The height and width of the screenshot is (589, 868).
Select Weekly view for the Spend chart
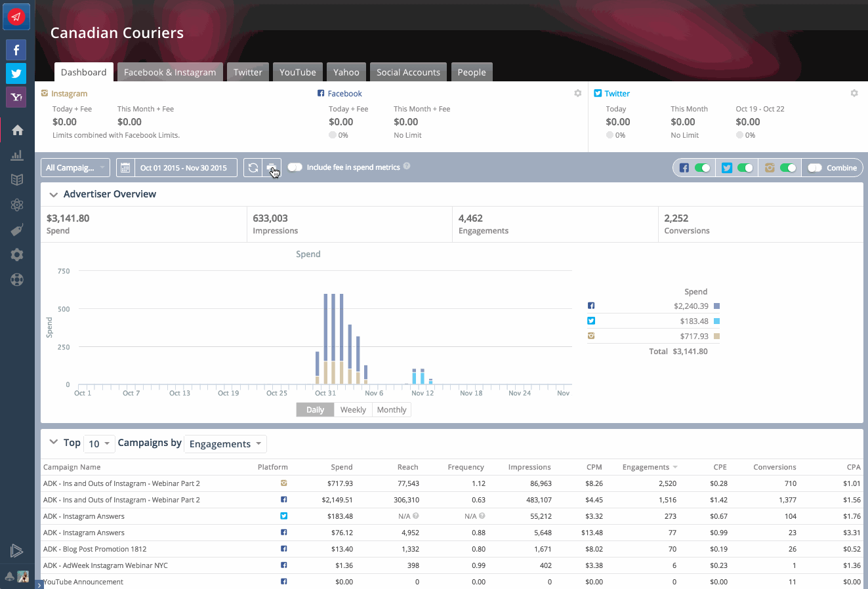click(x=353, y=409)
